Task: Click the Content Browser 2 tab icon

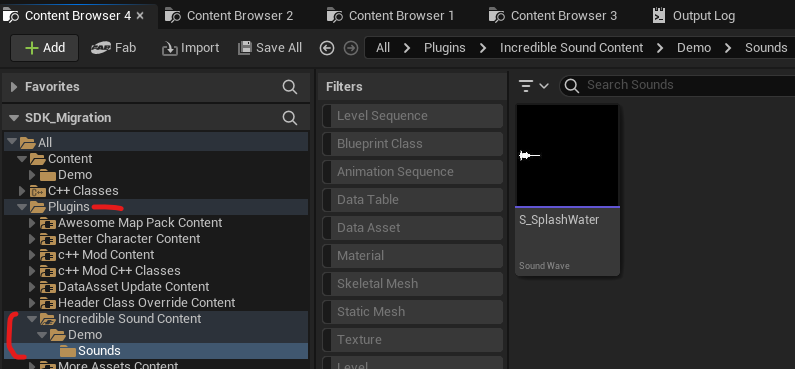Action: coord(173,16)
